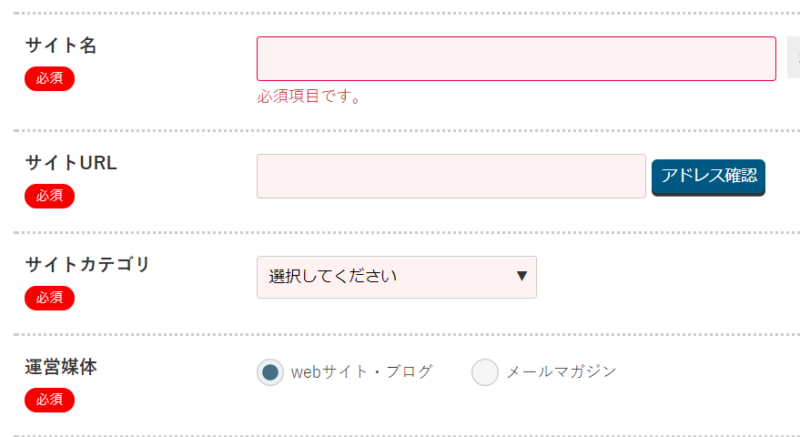Click the サイトURL field label
Screen dimensions: 800x437
click(71, 163)
